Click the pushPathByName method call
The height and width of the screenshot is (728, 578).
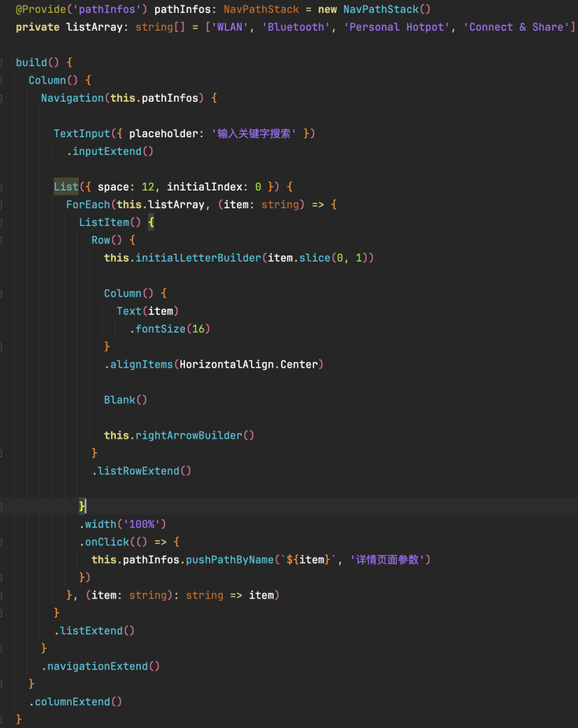click(x=230, y=560)
